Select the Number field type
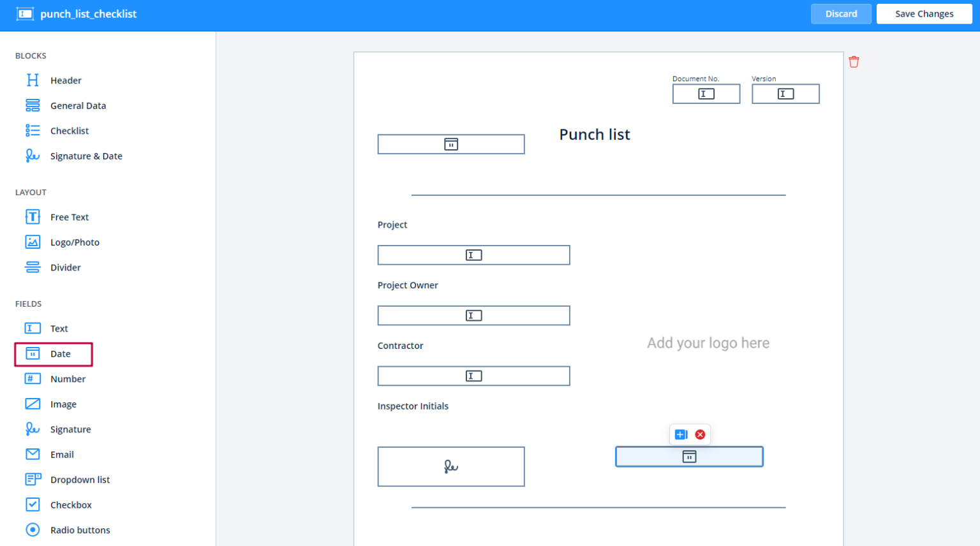Viewport: 980px width, 546px height. click(x=68, y=379)
